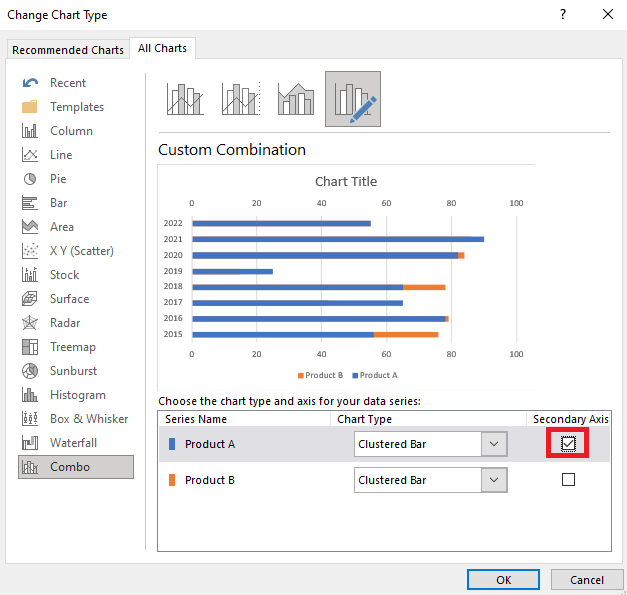627x595 pixels.
Task: Click the orange Product B series swatch
Action: pyautogui.click(x=172, y=480)
